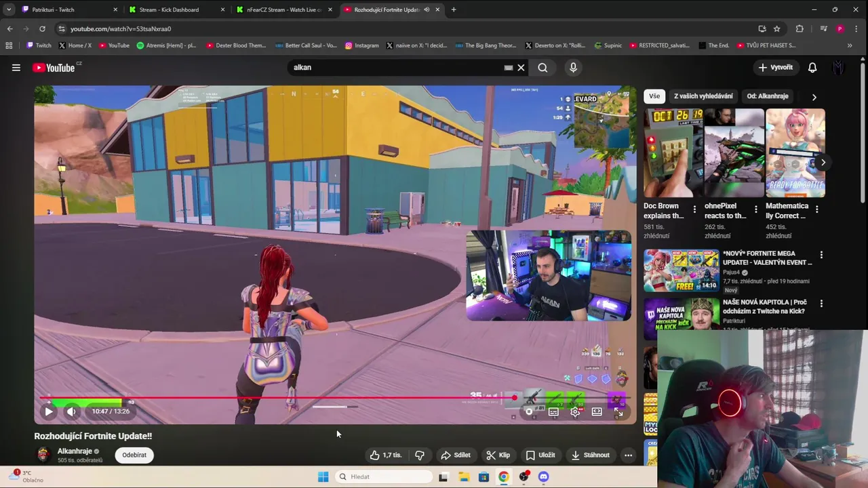The width and height of the screenshot is (868, 488).
Task: Open options for Fortnite Mega Update video
Action: [x=821, y=255]
